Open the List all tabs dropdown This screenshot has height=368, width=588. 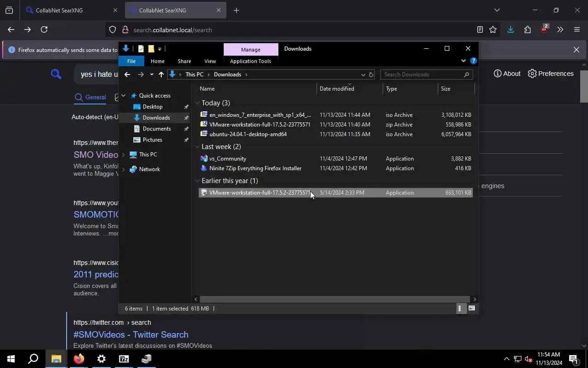point(497,10)
